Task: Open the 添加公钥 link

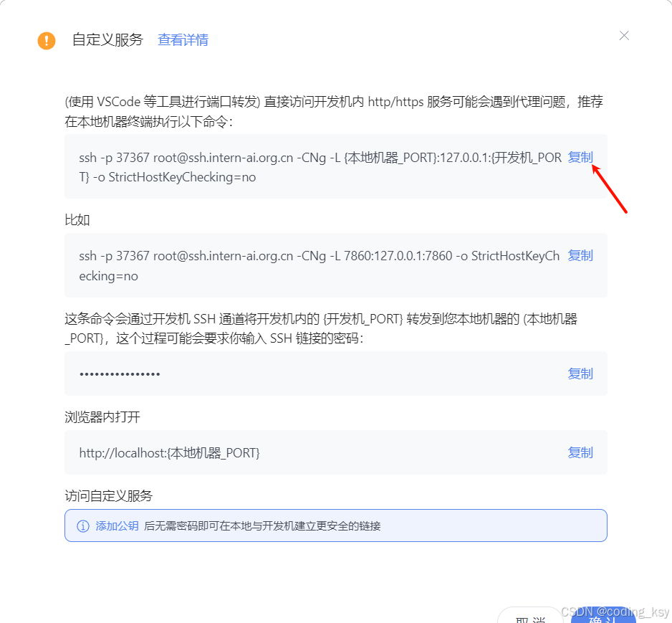Action: [x=117, y=526]
